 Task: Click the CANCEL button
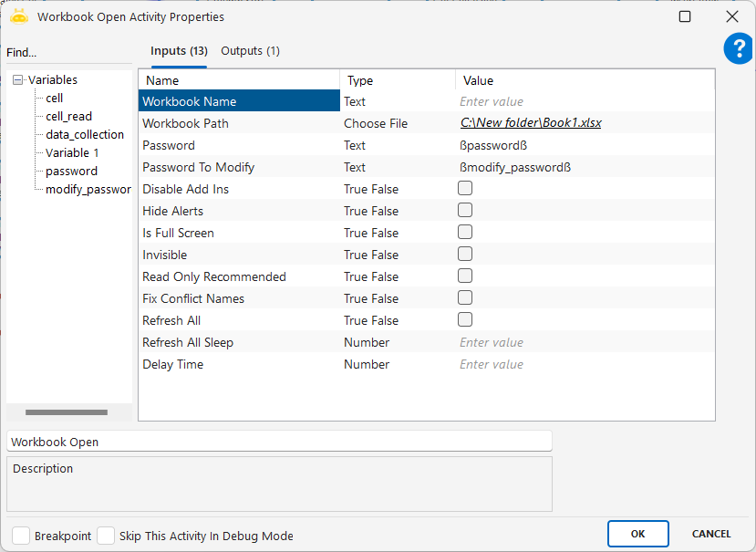pos(710,534)
